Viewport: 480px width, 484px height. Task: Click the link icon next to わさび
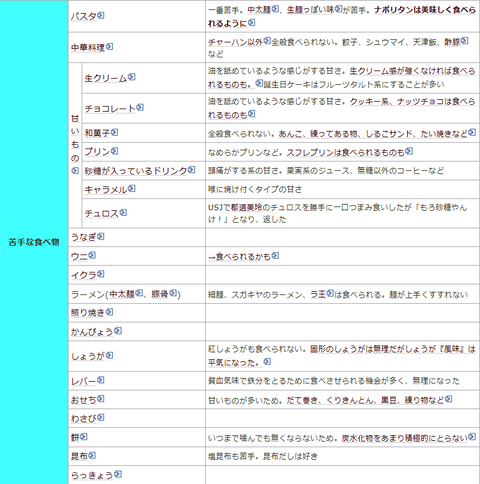101,417
